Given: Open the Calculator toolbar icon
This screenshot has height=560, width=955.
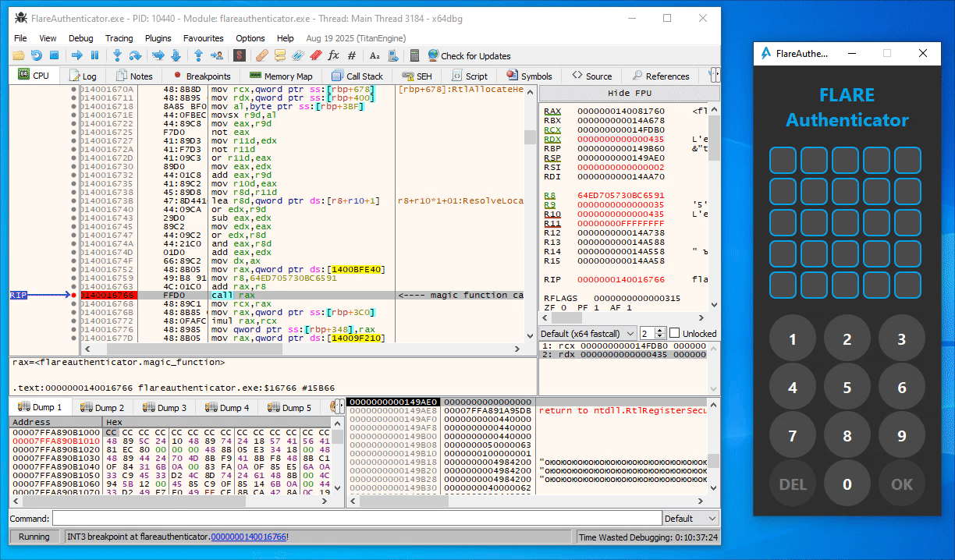Looking at the screenshot, I should pos(414,55).
